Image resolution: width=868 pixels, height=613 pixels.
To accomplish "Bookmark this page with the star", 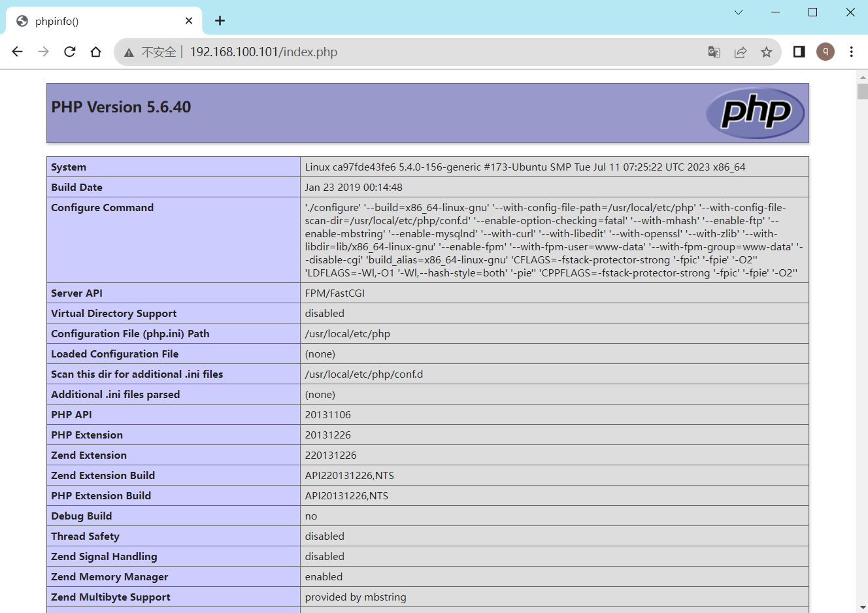I will [x=767, y=52].
